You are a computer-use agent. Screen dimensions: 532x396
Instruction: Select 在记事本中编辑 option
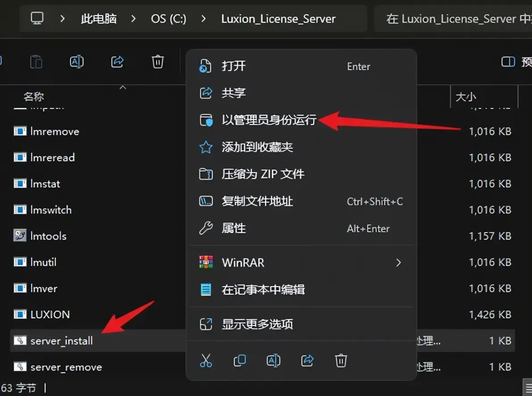tap(301, 289)
